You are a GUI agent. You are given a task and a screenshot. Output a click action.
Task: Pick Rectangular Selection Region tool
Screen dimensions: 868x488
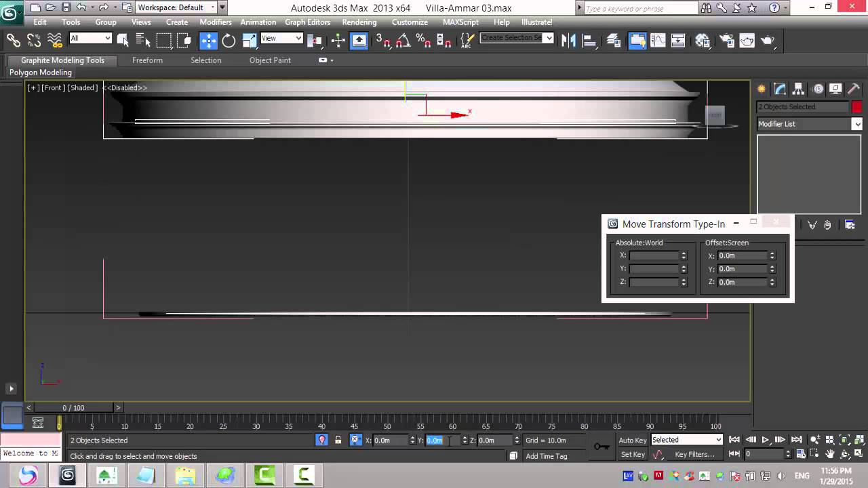[164, 41]
